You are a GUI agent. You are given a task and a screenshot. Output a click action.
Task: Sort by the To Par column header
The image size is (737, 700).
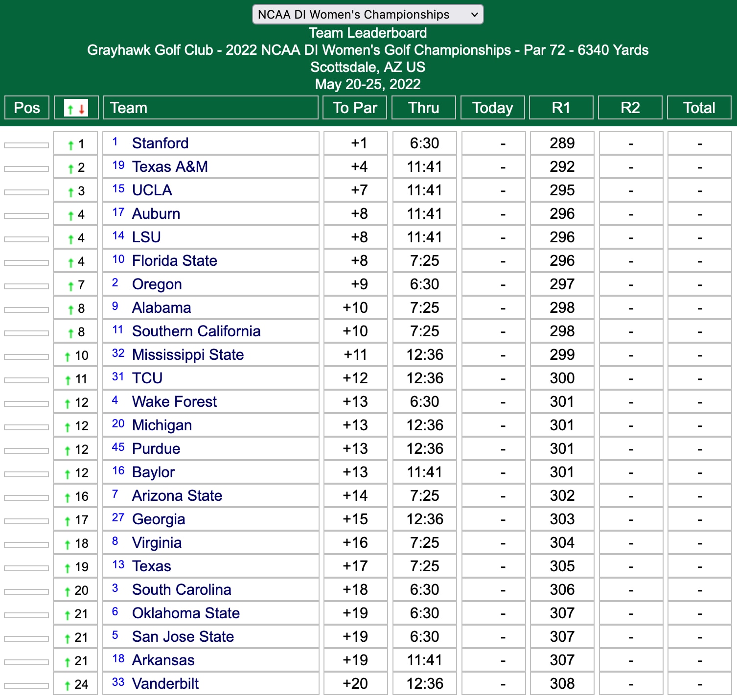coord(355,108)
